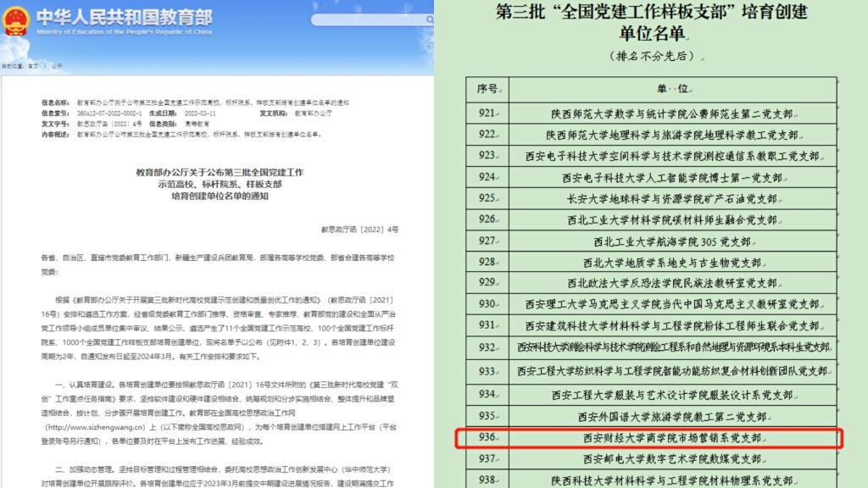Select row 932 西安科技大学测绘科学与技术学院 unit
The height and width of the screenshot is (488, 868).
(673, 347)
